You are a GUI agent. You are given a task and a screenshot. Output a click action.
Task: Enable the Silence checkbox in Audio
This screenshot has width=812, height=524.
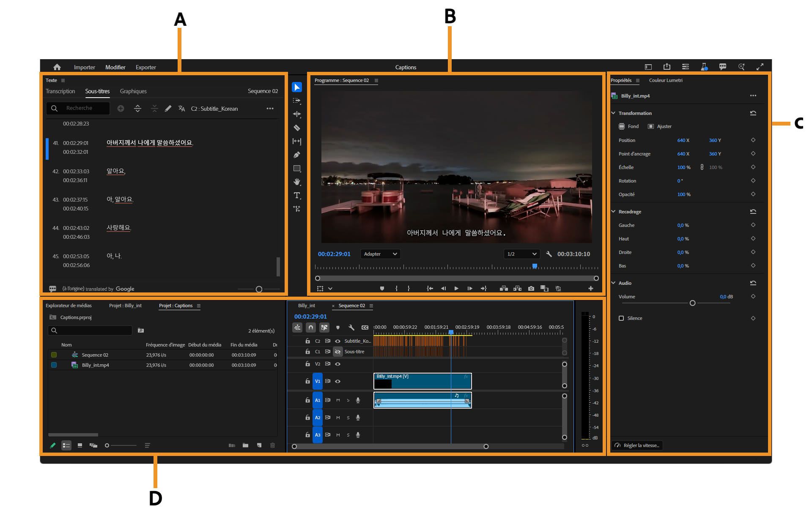[x=621, y=318]
